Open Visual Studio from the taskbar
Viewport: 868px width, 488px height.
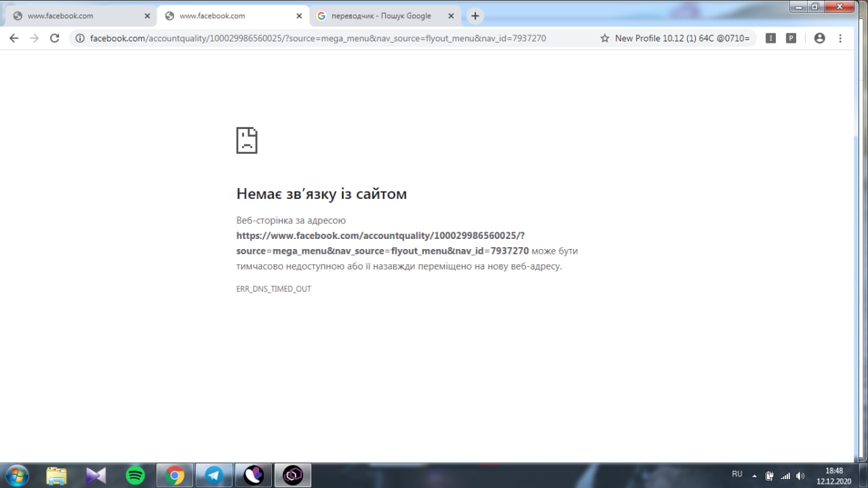96,476
